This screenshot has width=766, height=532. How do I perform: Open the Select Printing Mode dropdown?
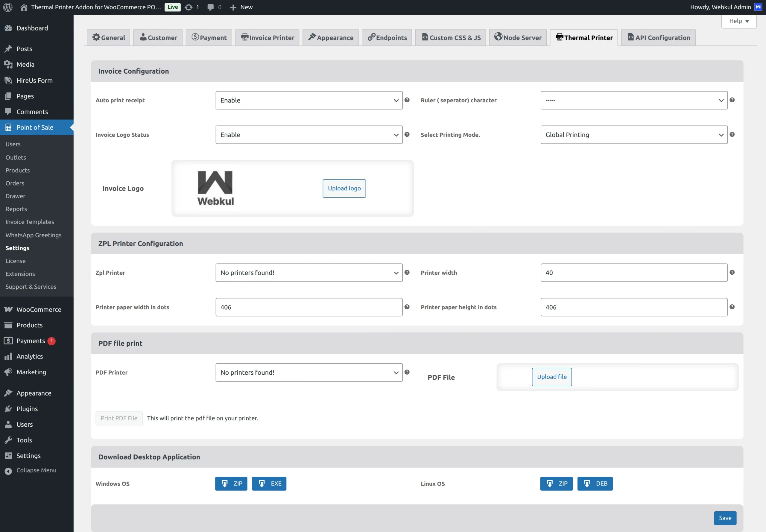coord(633,135)
